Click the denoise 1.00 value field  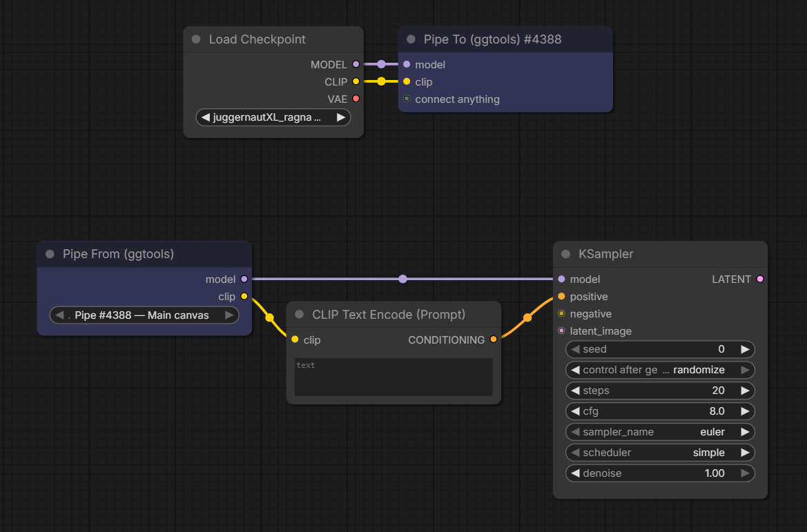pyautogui.click(x=661, y=473)
